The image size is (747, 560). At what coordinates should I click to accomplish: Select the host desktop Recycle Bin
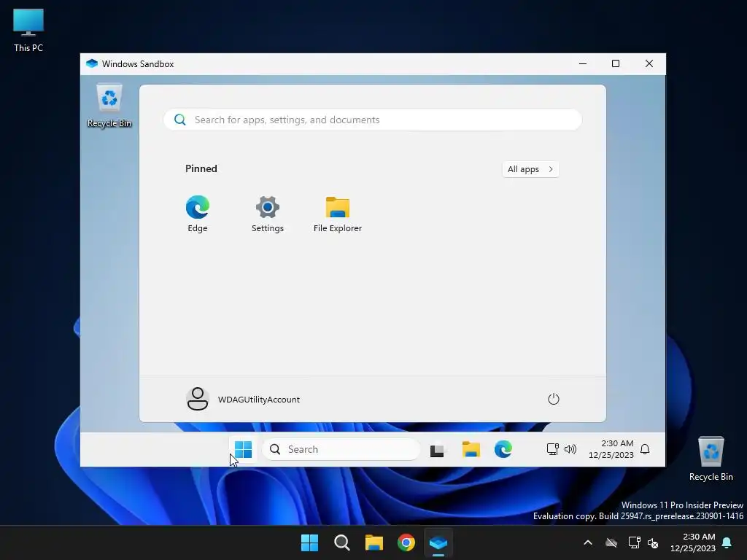711,459
